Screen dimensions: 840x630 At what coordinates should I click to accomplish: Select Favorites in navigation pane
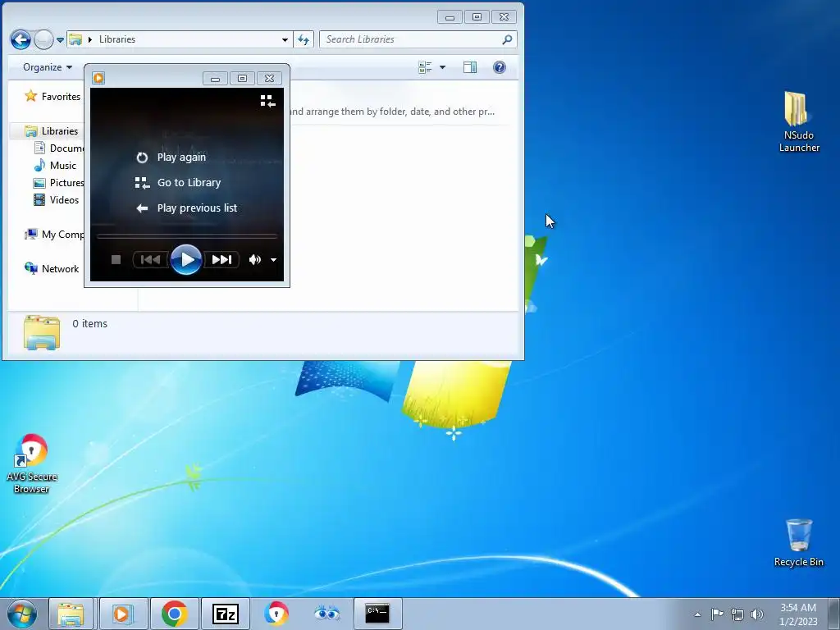[52, 97]
